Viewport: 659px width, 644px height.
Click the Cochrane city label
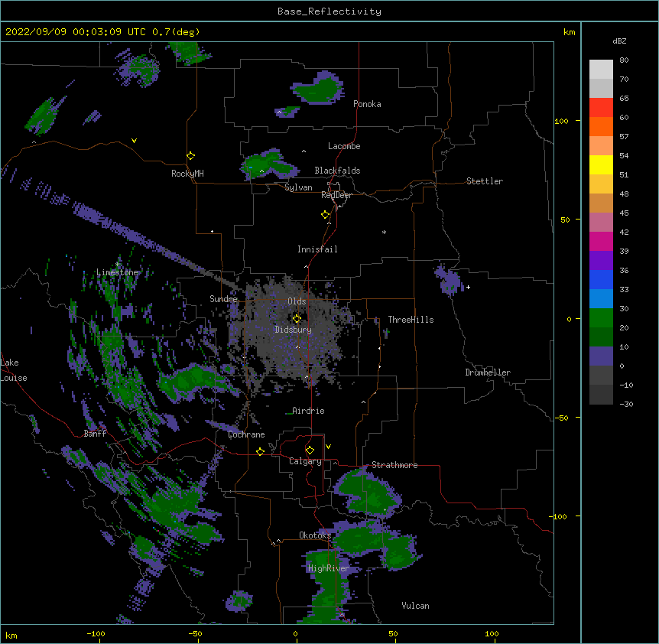246,434
